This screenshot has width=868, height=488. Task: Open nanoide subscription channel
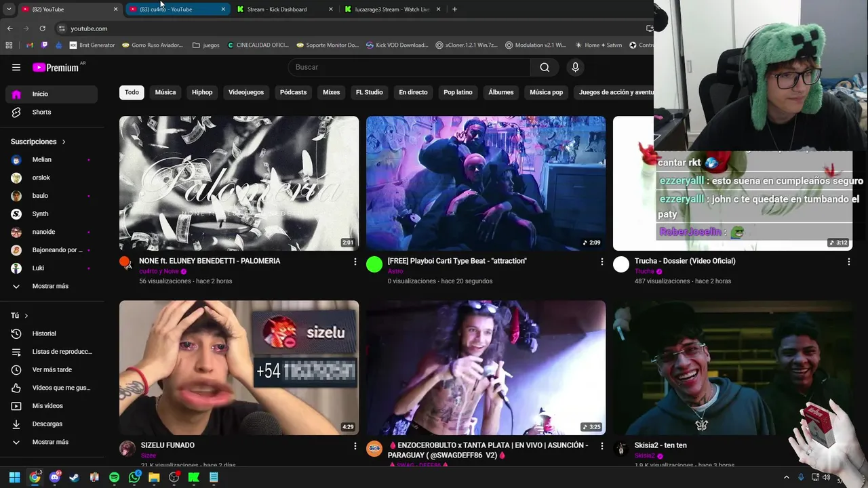pos(52,232)
